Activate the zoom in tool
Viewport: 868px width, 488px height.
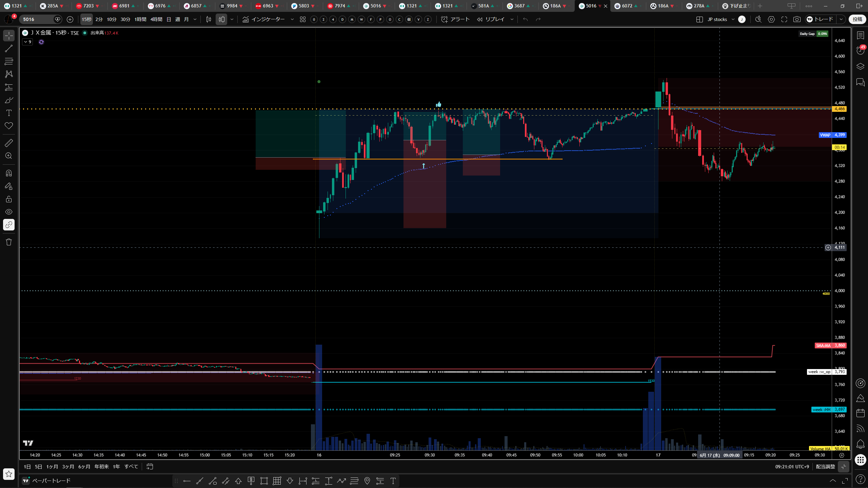tap(9, 156)
